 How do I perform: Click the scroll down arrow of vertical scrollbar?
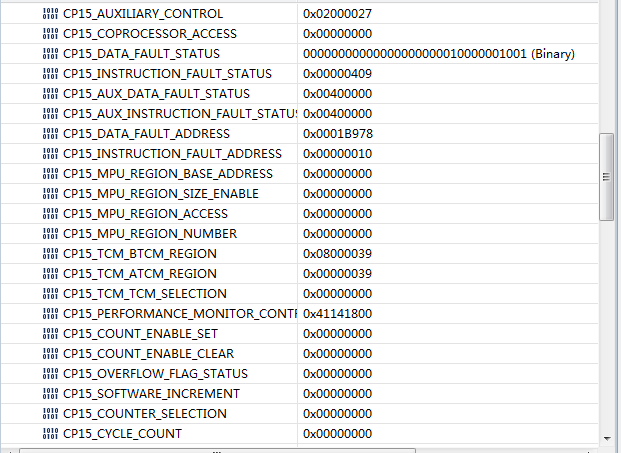[x=606, y=438]
